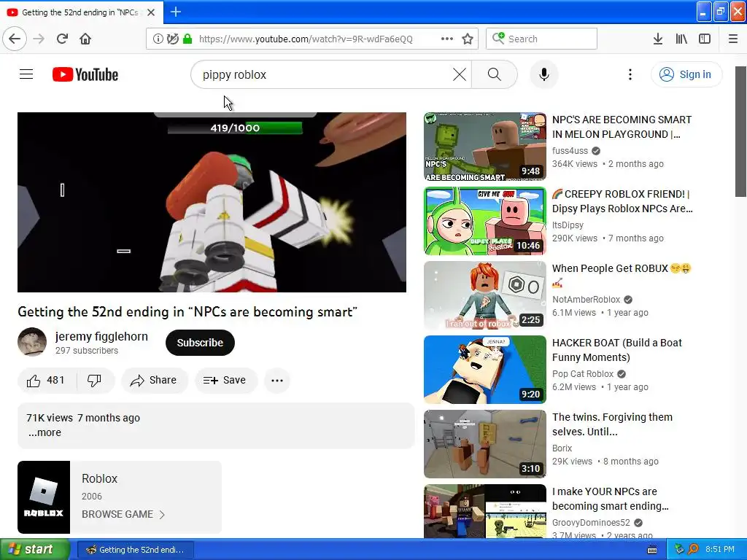The image size is (747, 560).
Task: Go to YouTube home via logo
Action: coord(85,75)
